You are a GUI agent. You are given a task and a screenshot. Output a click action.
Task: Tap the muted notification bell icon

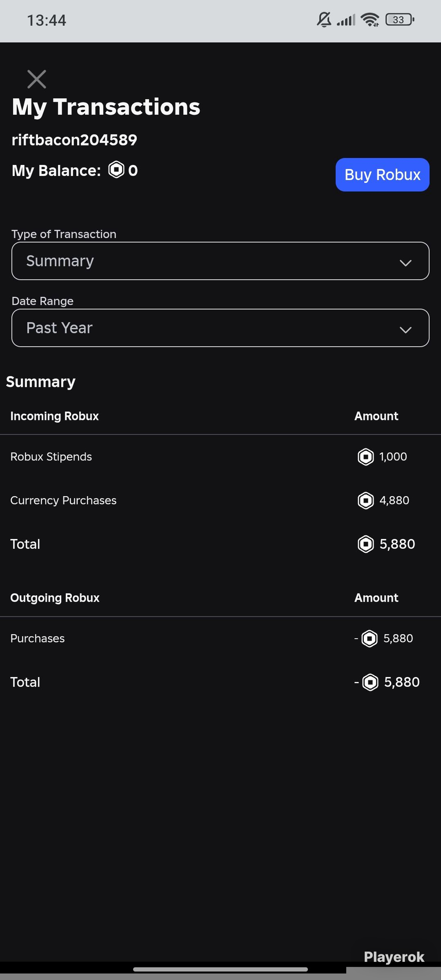click(x=324, y=20)
